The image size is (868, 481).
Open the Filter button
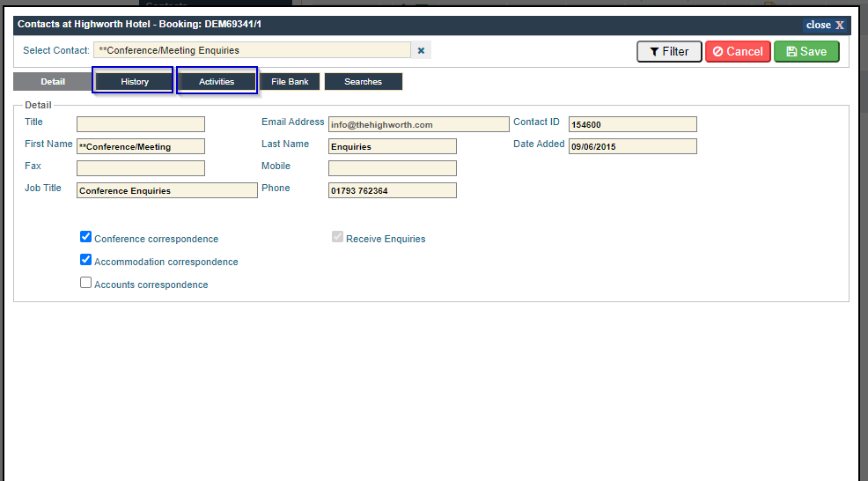tap(669, 51)
